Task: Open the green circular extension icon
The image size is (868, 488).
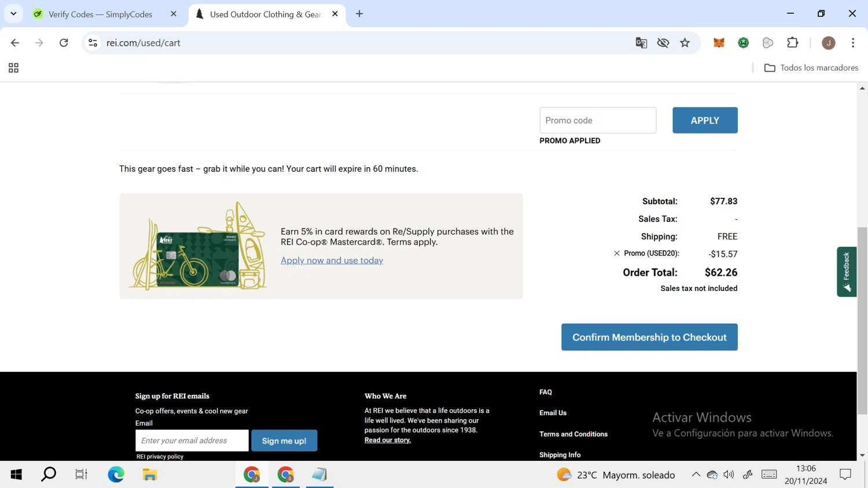Action: pos(744,43)
